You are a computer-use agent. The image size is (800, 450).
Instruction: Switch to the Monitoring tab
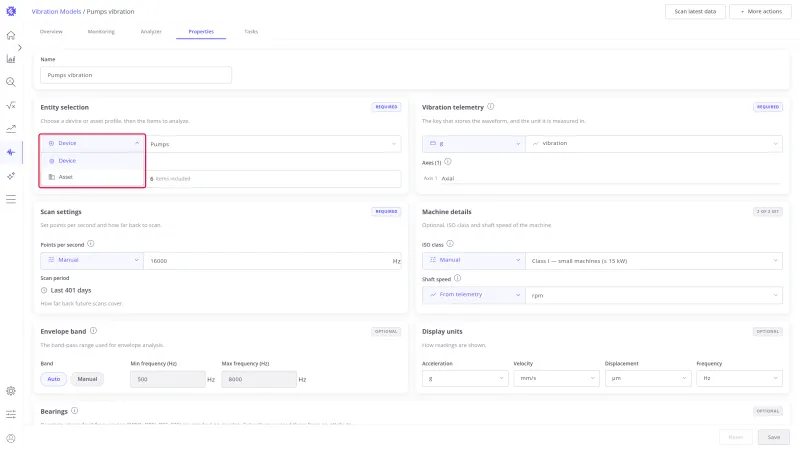(101, 32)
